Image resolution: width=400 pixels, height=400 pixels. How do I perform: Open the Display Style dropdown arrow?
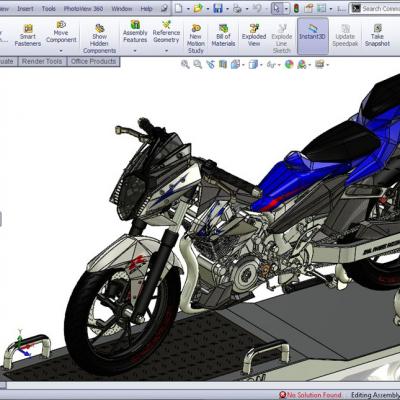261,65
